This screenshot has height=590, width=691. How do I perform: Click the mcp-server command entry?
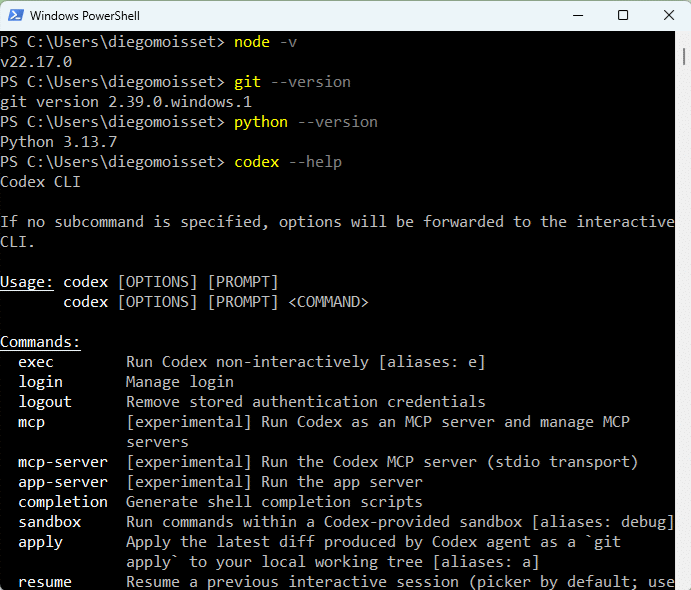point(63,462)
